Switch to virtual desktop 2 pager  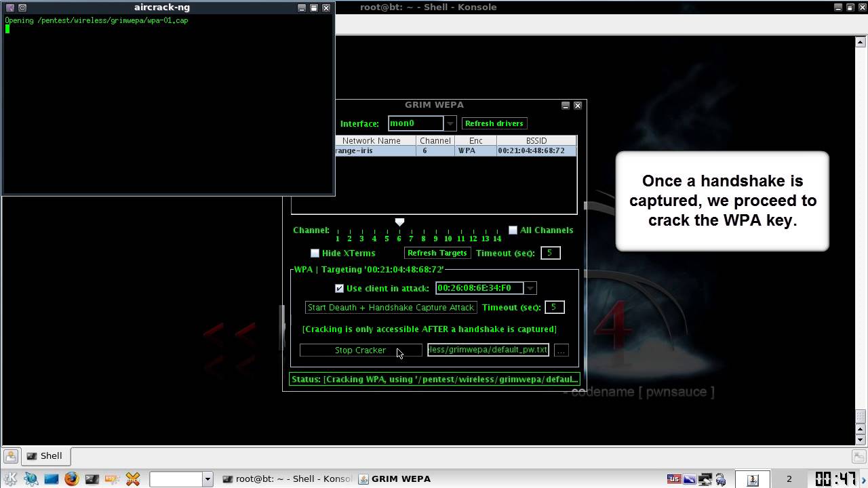tap(789, 479)
